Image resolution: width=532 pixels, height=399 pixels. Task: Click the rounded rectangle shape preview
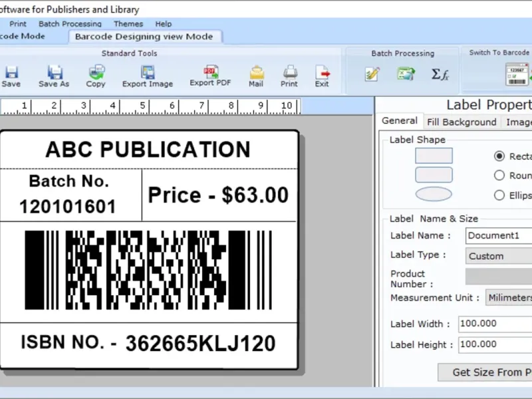click(x=434, y=175)
